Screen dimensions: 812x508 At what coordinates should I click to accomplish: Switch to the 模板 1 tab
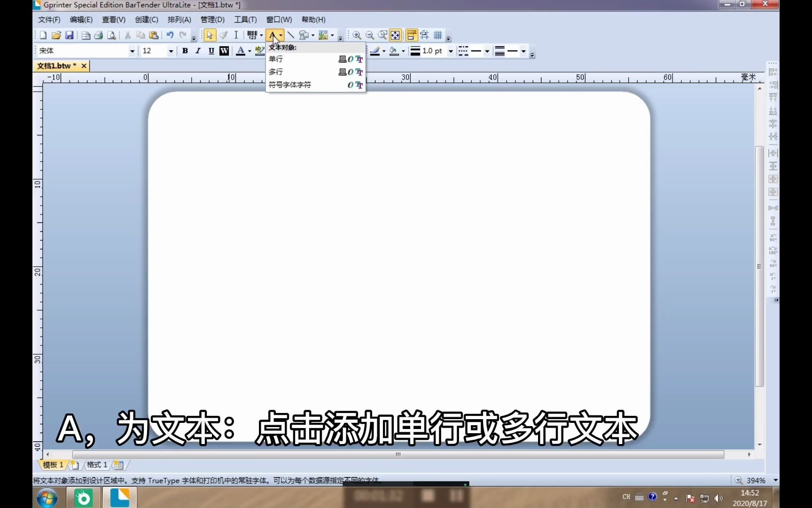pyautogui.click(x=53, y=465)
